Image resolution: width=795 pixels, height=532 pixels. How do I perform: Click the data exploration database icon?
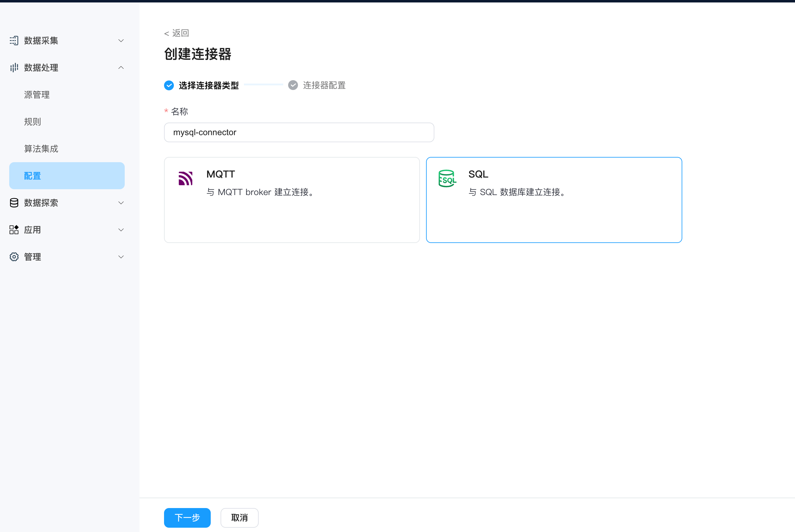coord(14,203)
